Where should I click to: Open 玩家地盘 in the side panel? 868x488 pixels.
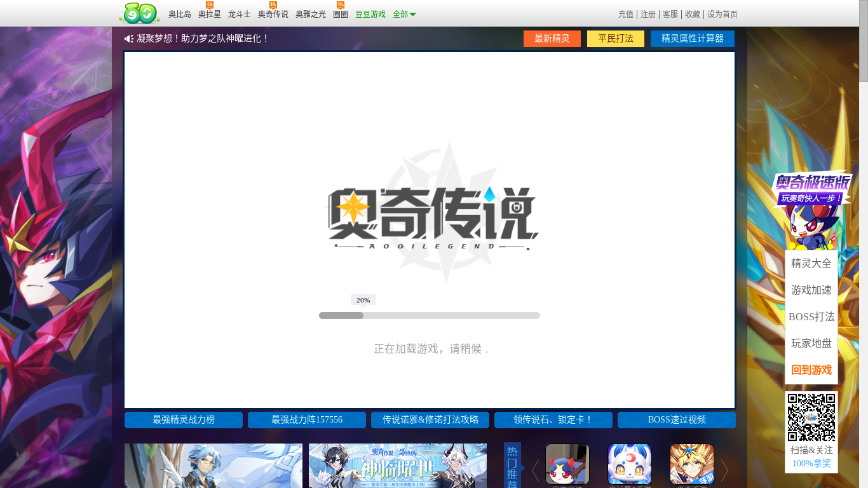[811, 343]
